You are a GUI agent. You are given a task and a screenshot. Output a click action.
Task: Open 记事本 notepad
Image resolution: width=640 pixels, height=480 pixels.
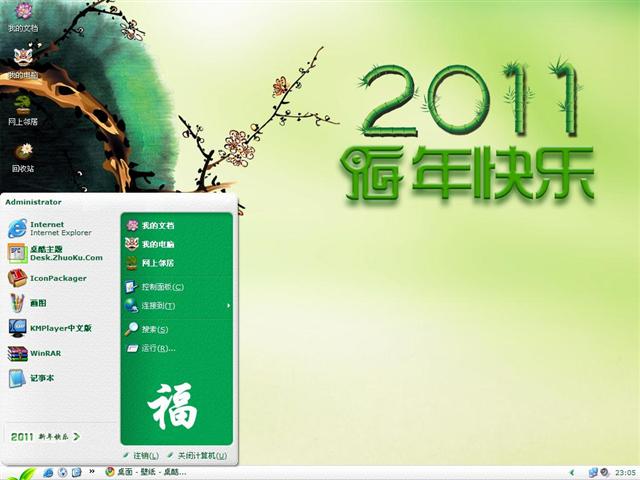click(x=31, y=378)
